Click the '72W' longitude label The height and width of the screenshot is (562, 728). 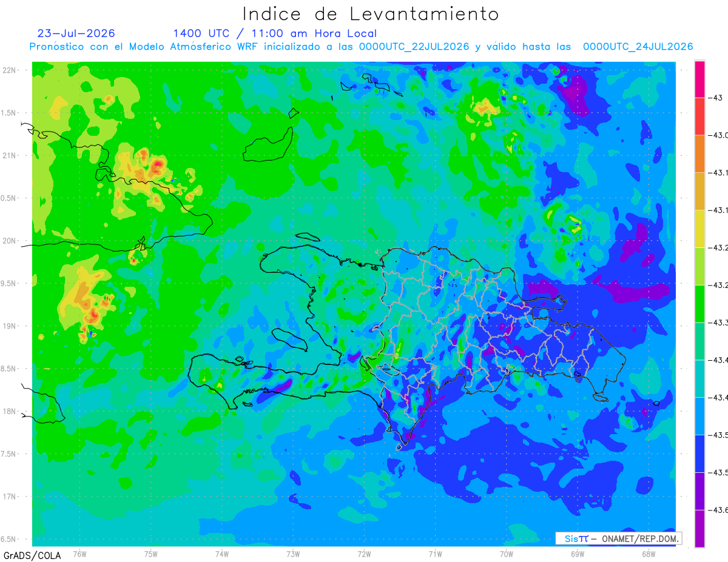click(x=364, y=554)
